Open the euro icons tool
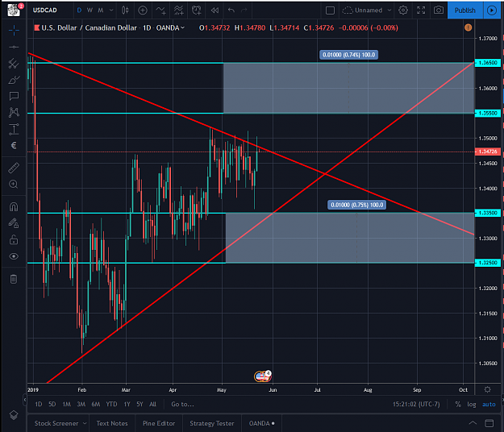This screenshot has width=504, height=432. (x=14, y=146)
